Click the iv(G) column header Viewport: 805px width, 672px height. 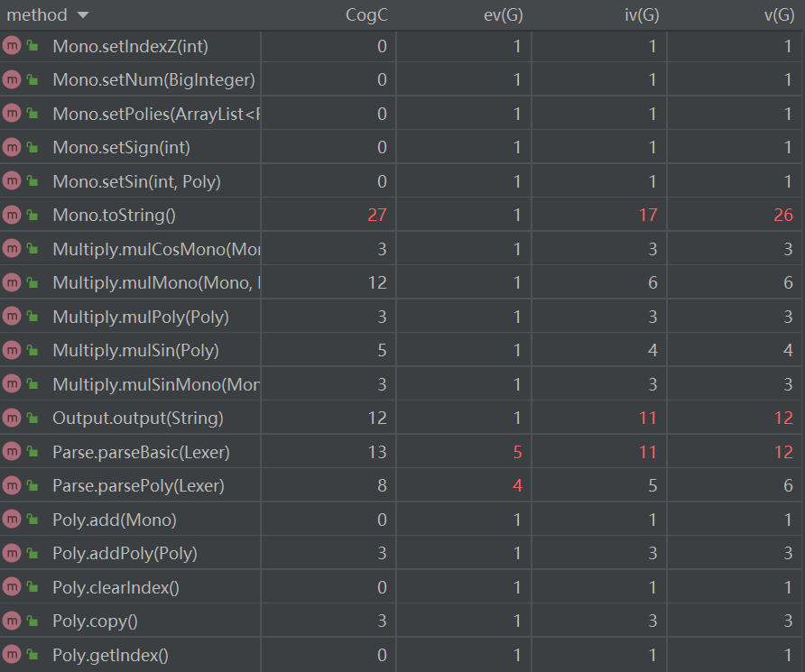tap(642, 14)
